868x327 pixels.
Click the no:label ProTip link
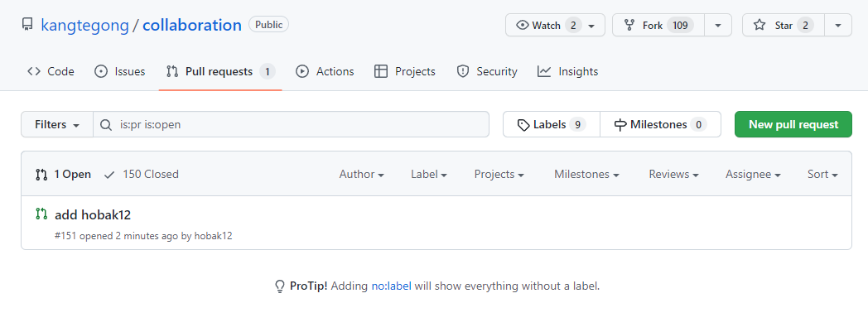[x=392, y=286]
